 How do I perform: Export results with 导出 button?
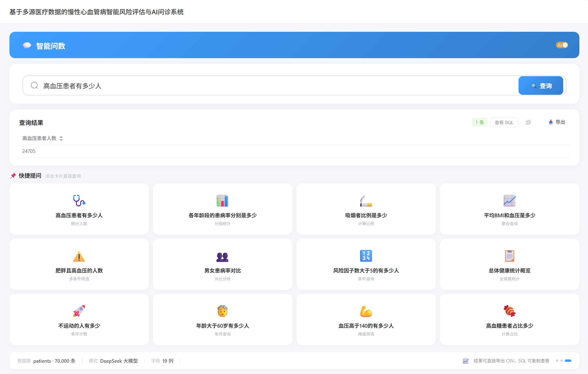557,122
